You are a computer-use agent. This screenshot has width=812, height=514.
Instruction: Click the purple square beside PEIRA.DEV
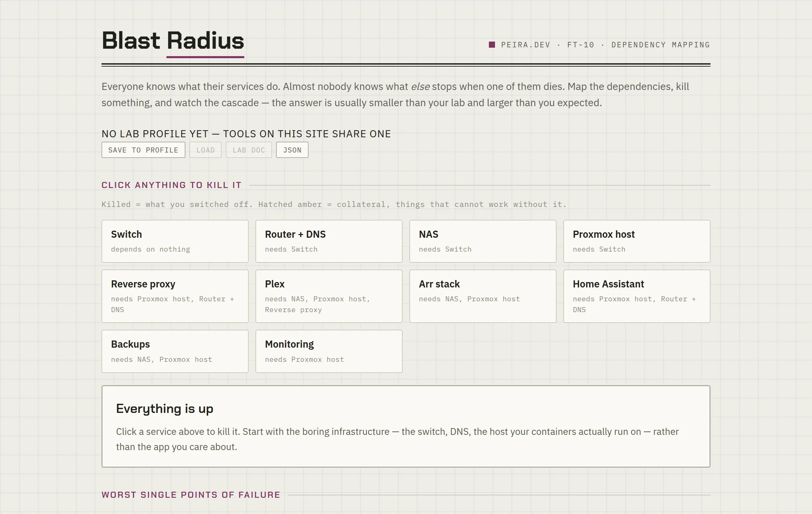pos(492,45)
